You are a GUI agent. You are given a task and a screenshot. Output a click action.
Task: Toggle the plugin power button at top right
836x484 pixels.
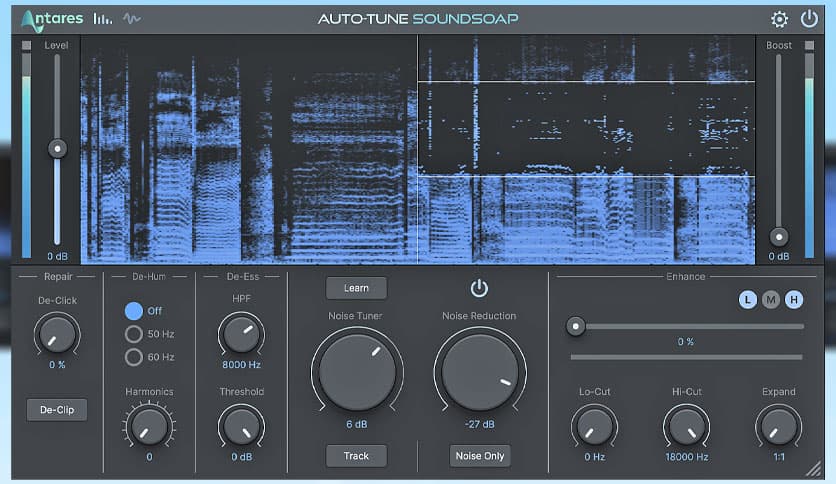[x=809, y=19]
